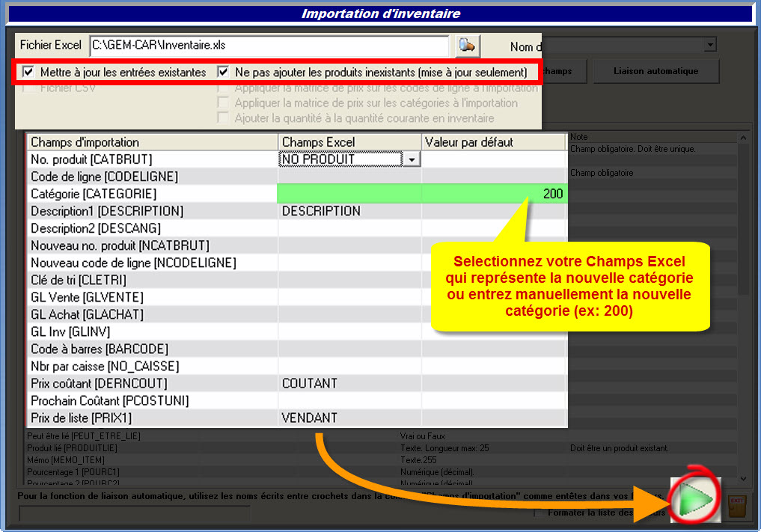The image size is (761, 532).
Task: Click the Excel field cell 'DESCRIPTION'
Action: pyautogui.click(x=349, y=211)
